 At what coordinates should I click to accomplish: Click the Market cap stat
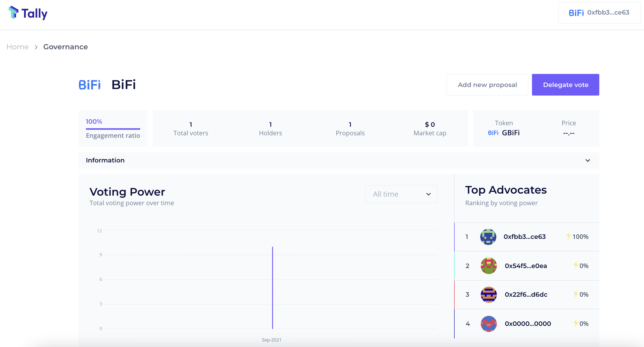tap(430, 128)
